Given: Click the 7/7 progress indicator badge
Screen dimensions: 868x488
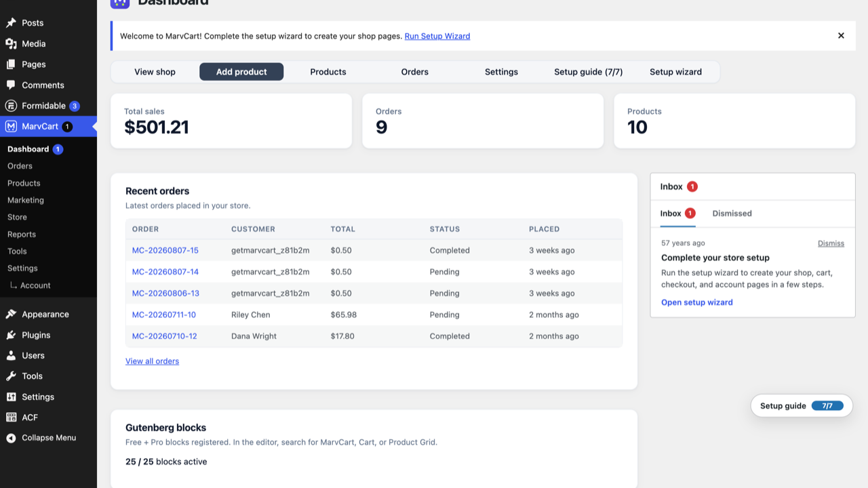Looking at the screenshot, I should 827,406.
